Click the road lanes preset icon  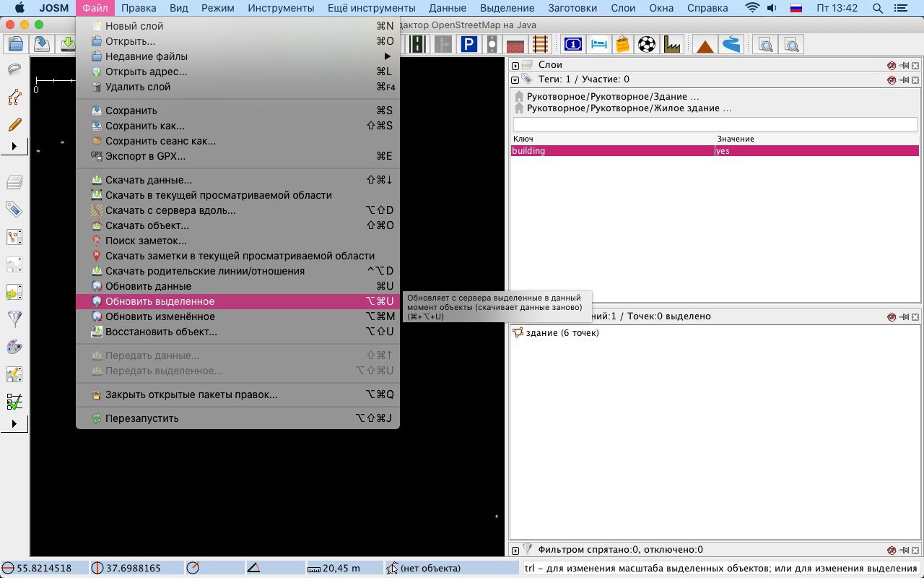click(x=417, y=45)
